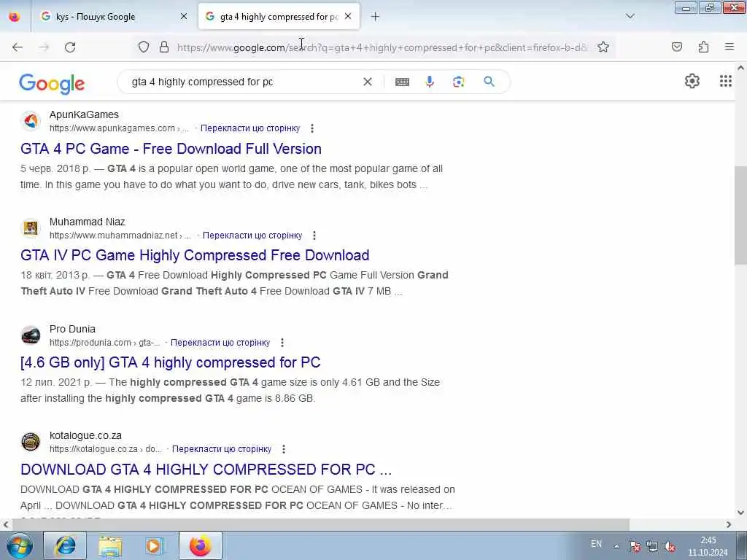Click the Firefox taskbar button

pyautogui.click(x=200, y=545)
